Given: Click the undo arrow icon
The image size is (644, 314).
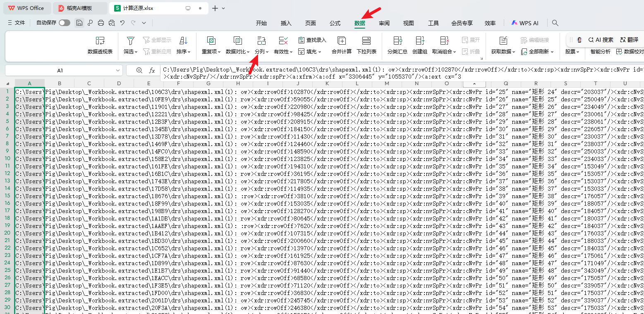Looking at the screenshot, I should [x=122, y=23].
